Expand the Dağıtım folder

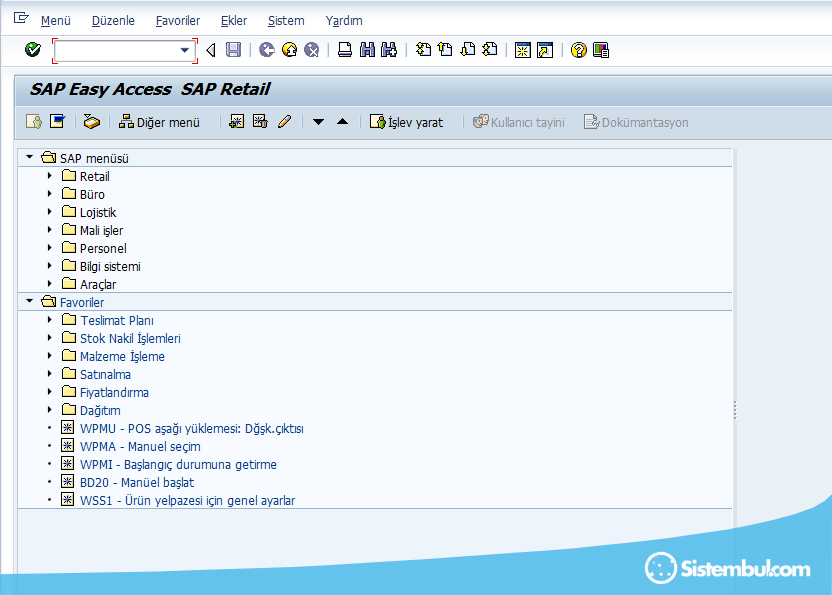click(x=50, y=410)
